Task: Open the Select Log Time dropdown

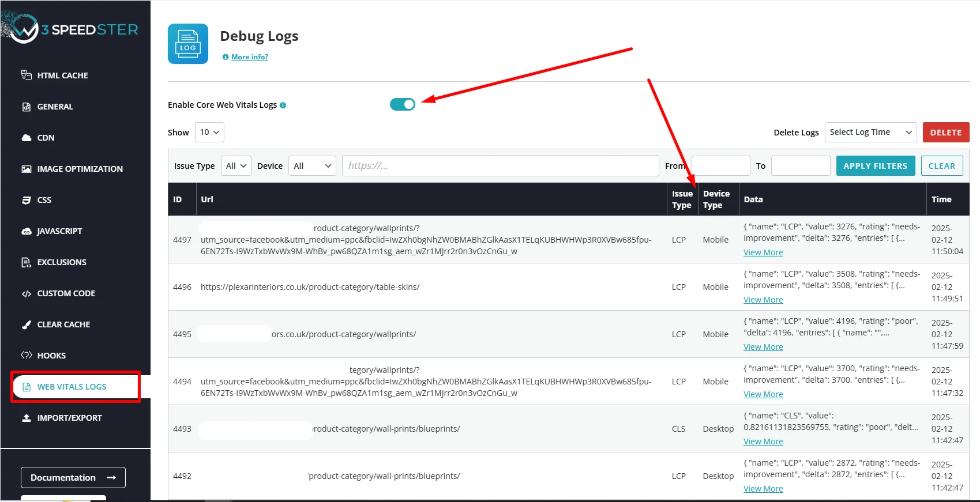Action: click(870, 133)
